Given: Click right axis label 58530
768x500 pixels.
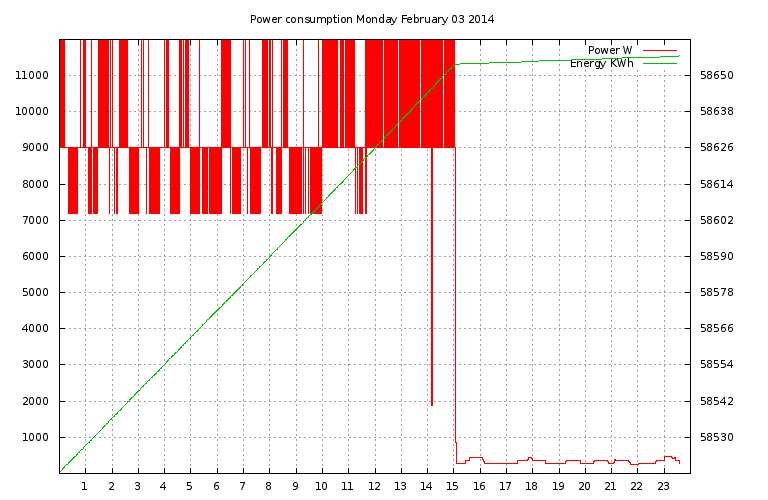Looking at the screenshot, I should click(x=717, y=437).
